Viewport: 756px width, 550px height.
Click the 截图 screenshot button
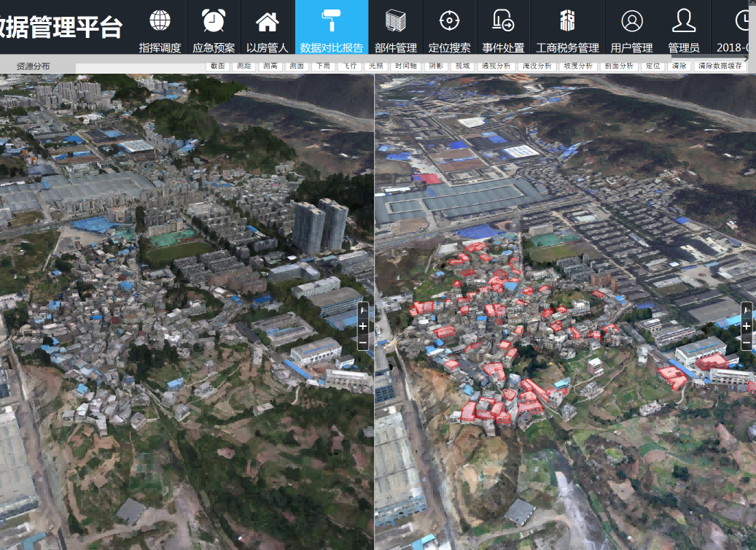(x=218, y=66)
